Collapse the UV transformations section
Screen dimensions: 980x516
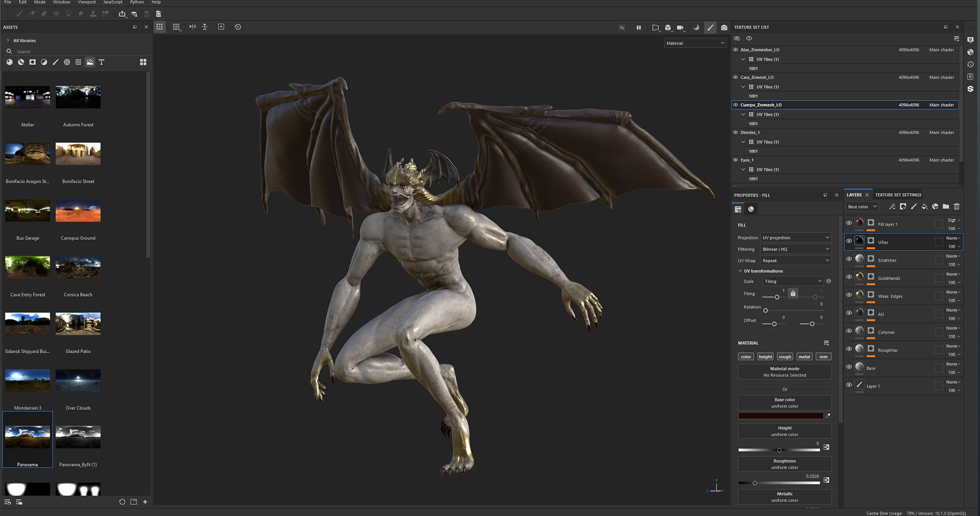pyautogui.click(x=740, y=271)
